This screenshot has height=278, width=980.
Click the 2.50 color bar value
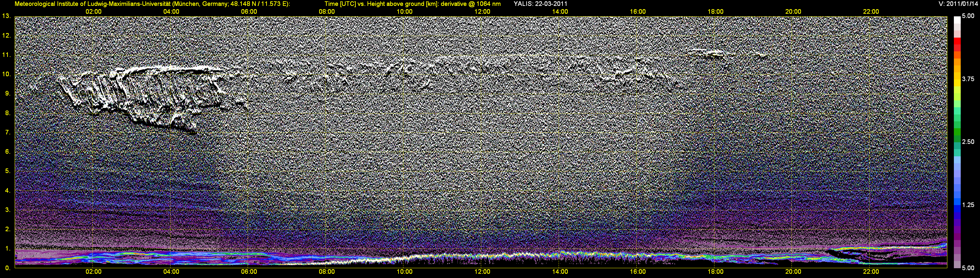[x=968, y=142]
